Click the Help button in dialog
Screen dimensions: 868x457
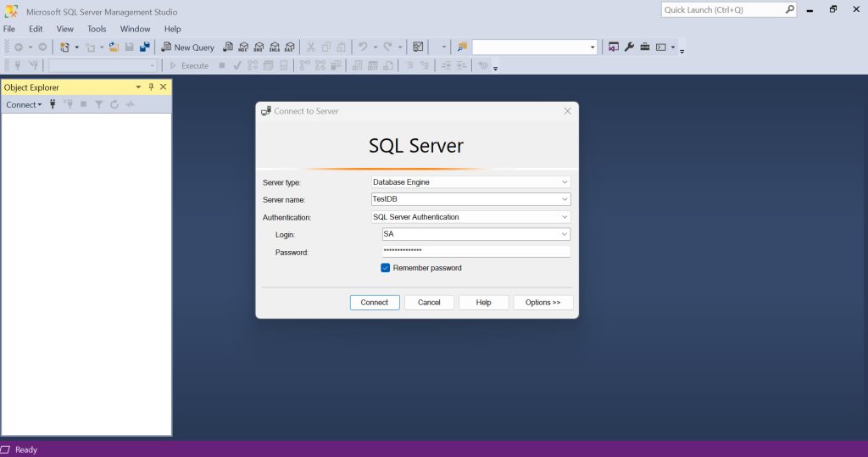[x=483, y=303]
